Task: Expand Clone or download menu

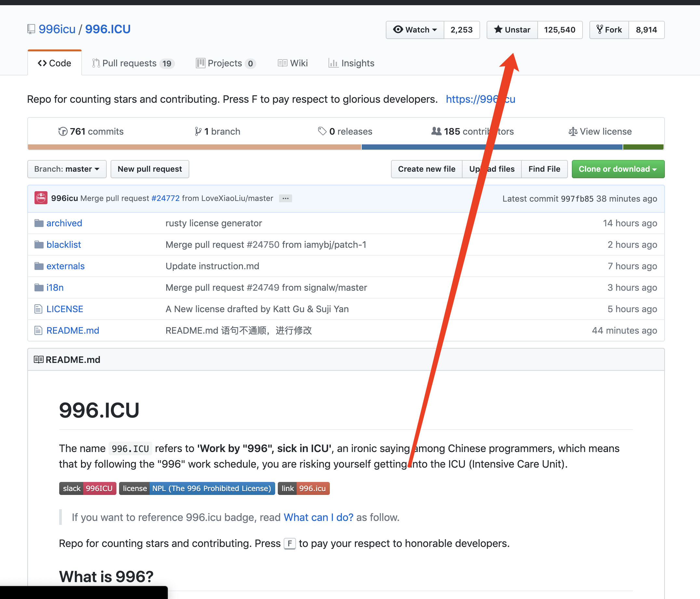Action: 618,169
